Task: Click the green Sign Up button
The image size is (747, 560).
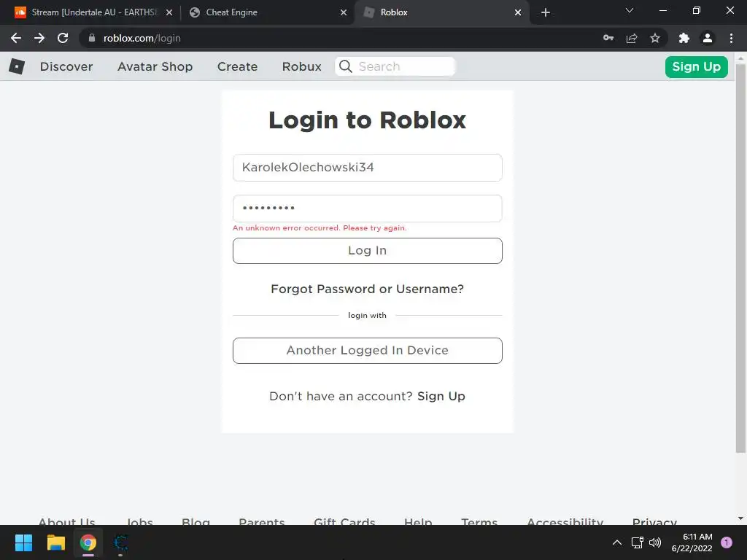Action: pos(696,66)
